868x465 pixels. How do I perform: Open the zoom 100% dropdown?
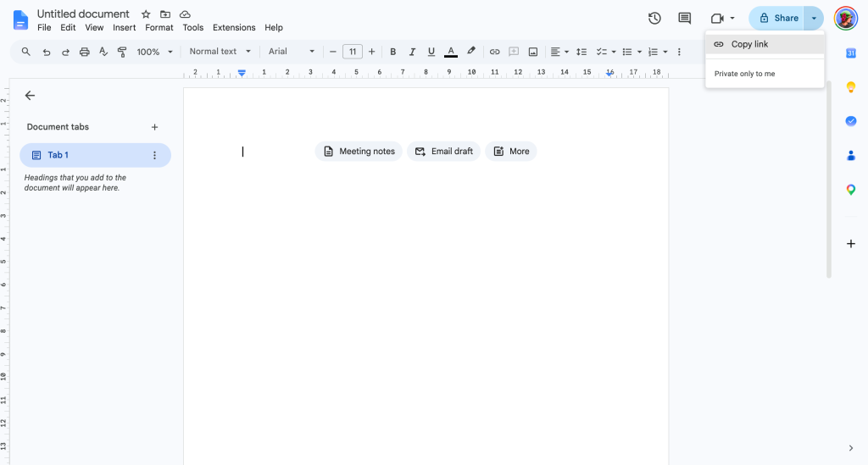coord(155,52)
